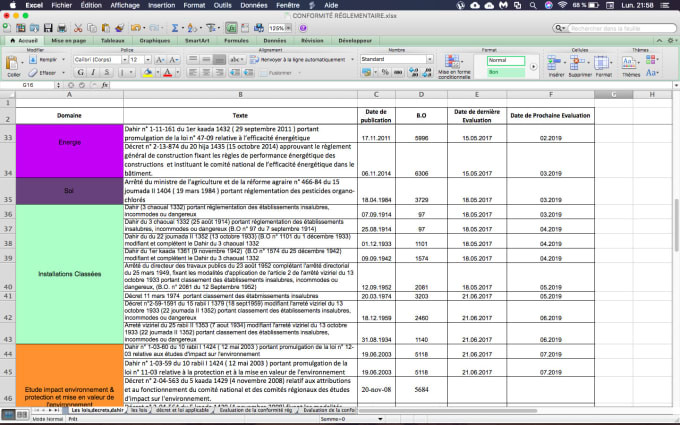The image size is (680, 425).
Task: Click the next sheet navigation arrow
Action: [50, 410]
